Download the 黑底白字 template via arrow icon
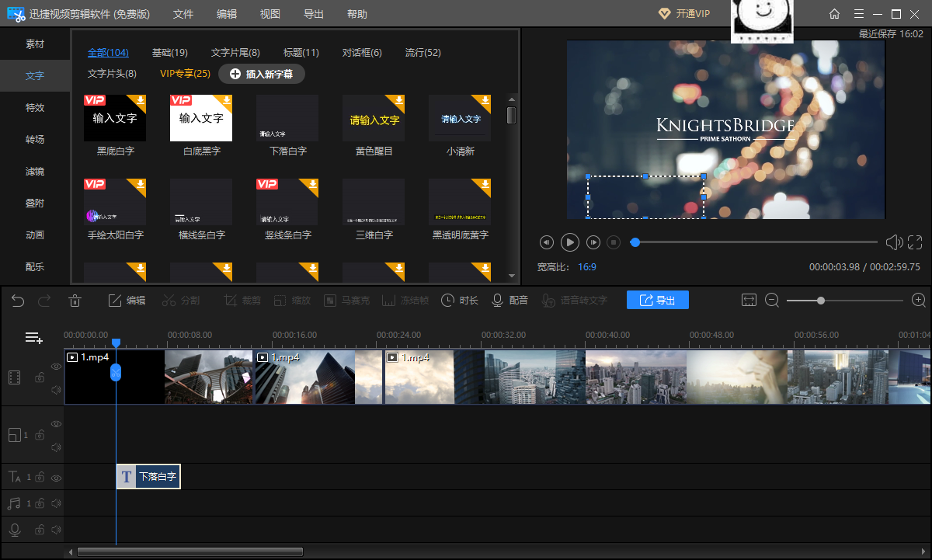This screenshot has width=932, height=560. [140, 100]
